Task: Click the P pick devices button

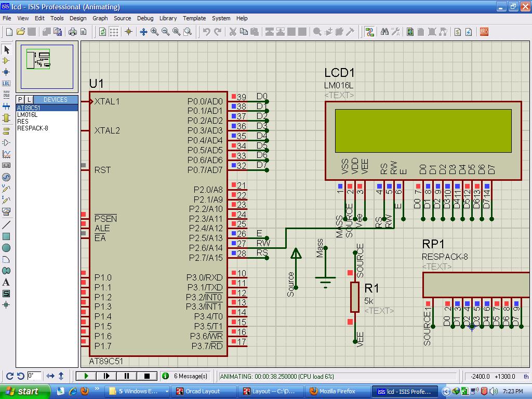Action: click(20, 99)
